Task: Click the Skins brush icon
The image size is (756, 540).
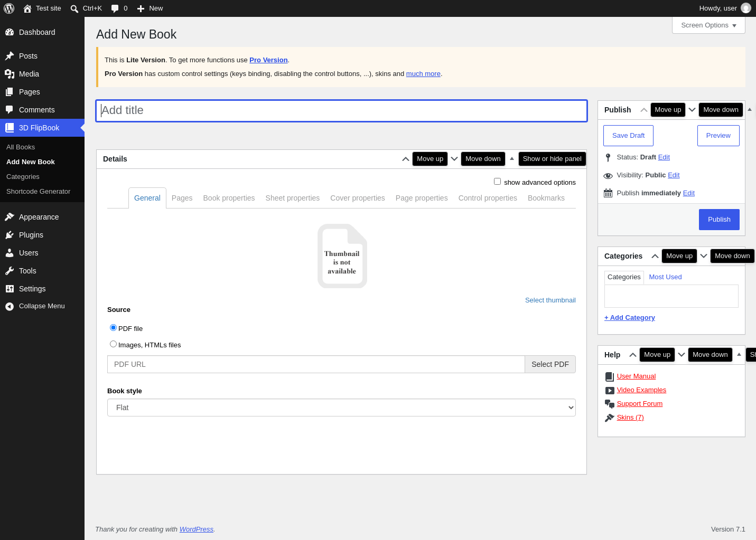Action: click(x=610, y=418)
